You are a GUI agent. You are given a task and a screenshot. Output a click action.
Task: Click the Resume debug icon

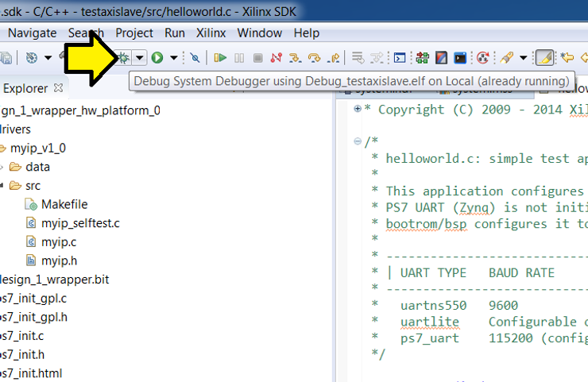pos(220,58)
